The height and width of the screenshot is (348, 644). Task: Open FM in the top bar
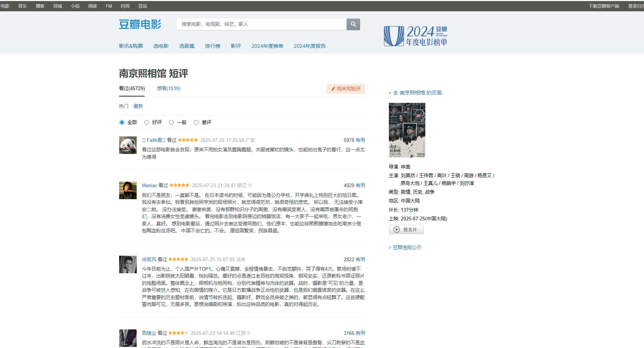(109, 6)
